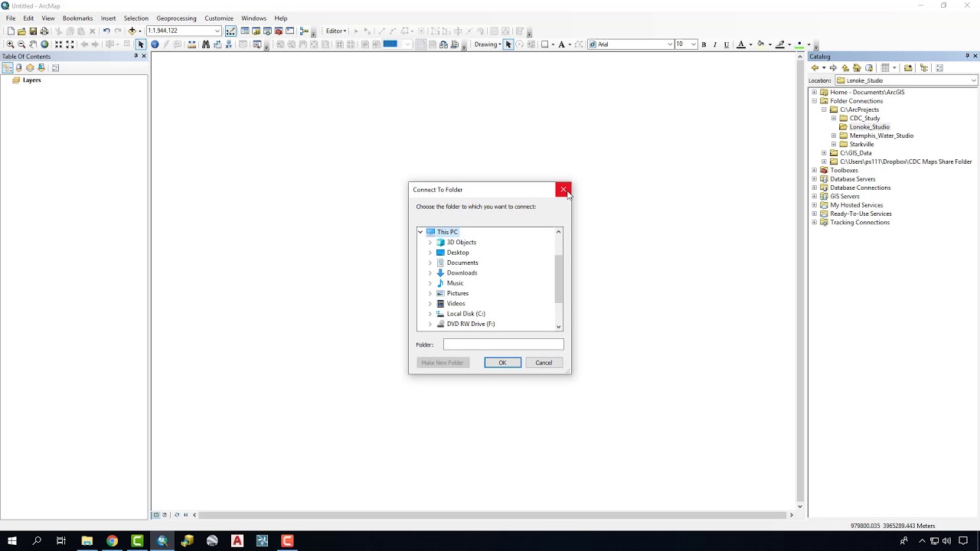
Task: Toggle bold text formatting
Action: (x=704, y=44)
